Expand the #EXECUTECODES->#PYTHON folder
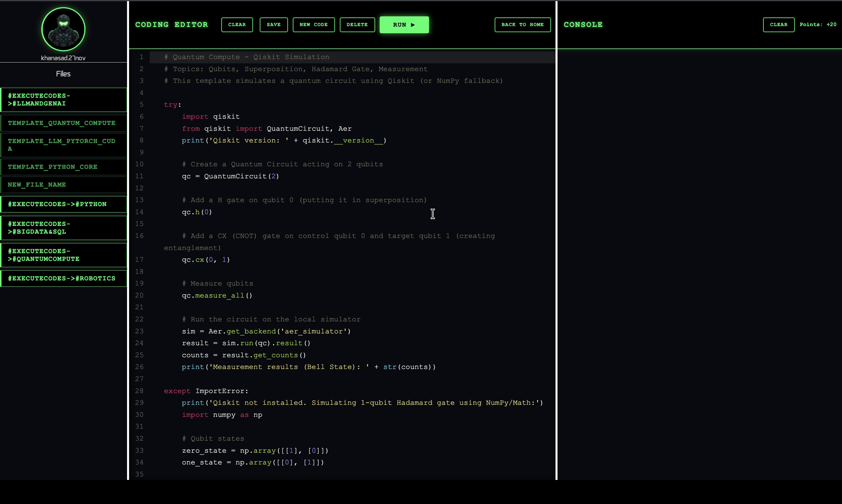This screenshot has width=842, height=504. point(64,204)
